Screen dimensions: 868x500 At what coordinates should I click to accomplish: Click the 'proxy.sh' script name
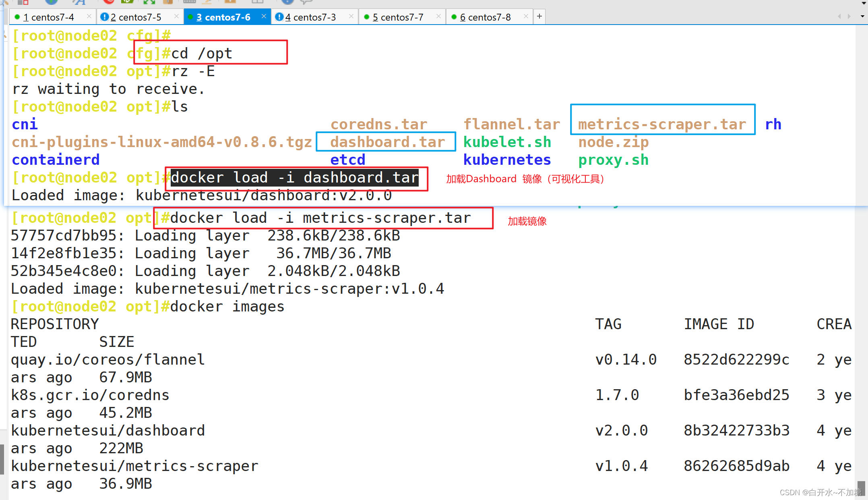(x=614, y=160)
